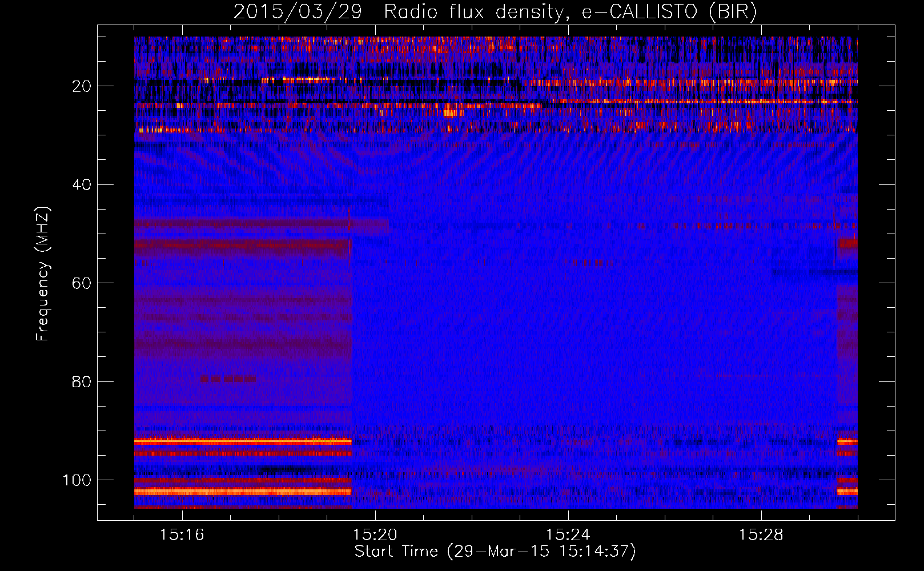Click the 'Frequency (MHZ)' axis label

tap(43, 274)
